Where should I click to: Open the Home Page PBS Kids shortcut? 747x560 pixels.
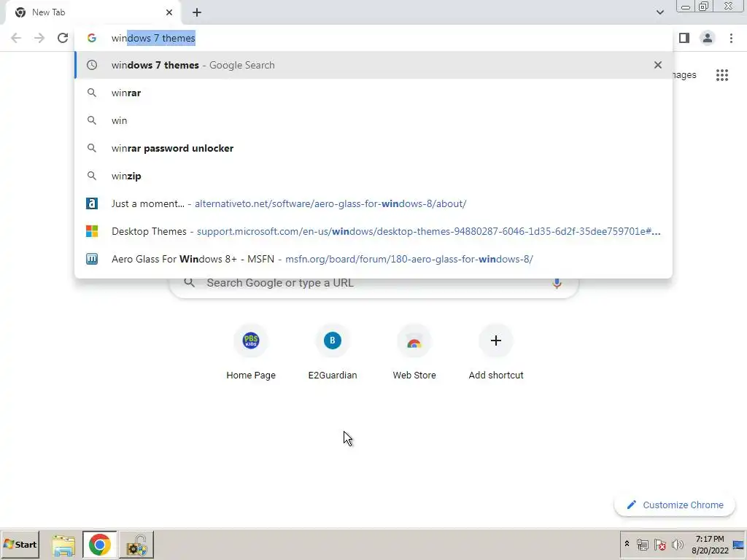(x=251, y=351)
